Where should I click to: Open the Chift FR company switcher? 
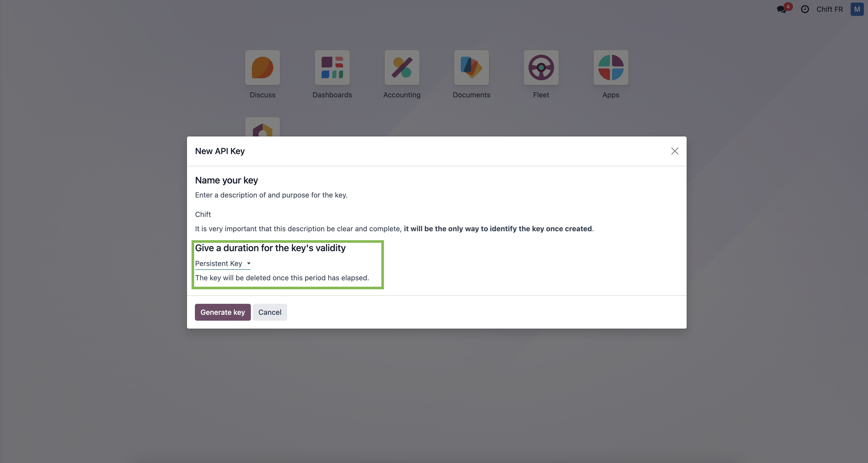point(829,9)
